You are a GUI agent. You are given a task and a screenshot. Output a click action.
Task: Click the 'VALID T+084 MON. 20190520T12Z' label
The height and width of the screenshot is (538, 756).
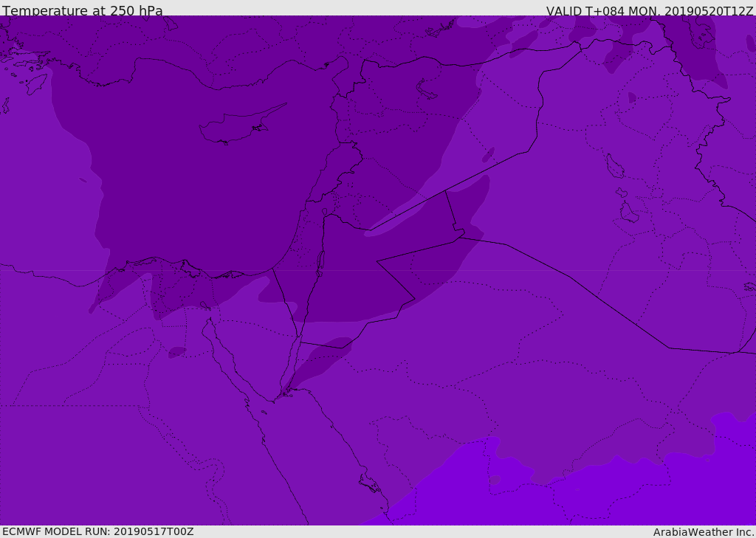650,11
